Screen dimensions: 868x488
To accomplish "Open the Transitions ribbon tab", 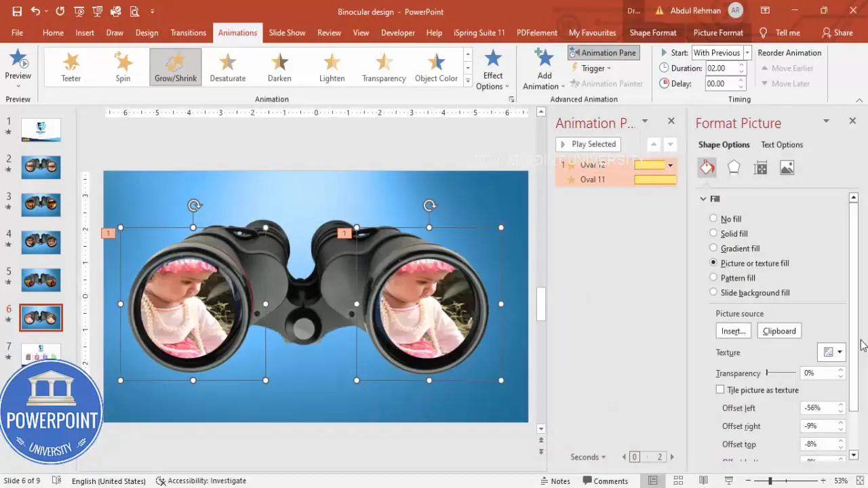I will (x=188, y=33).
